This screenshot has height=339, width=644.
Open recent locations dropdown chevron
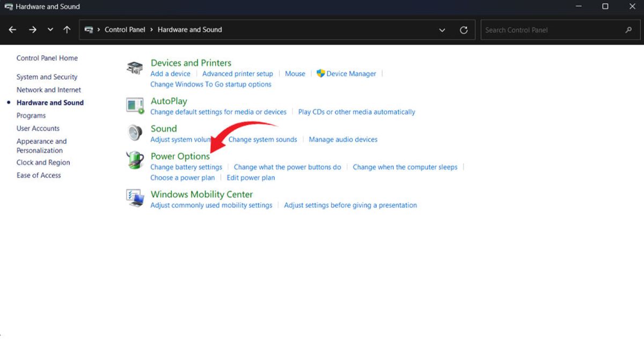tap(50, 30)
